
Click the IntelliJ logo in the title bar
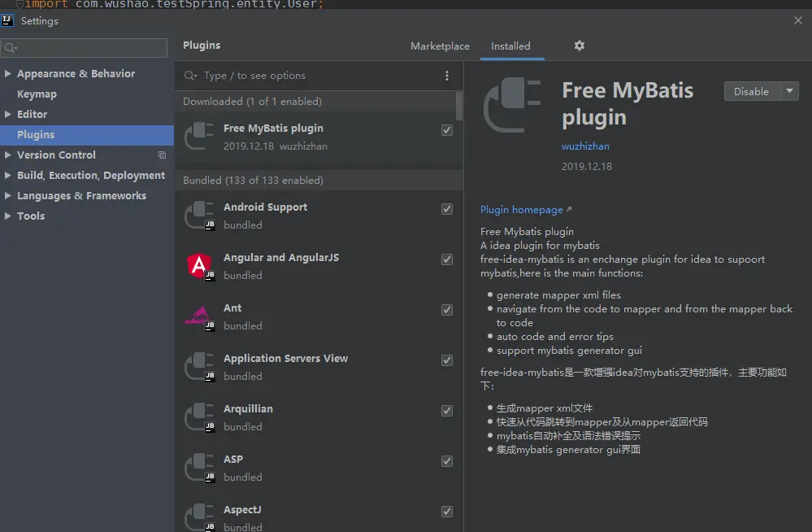pyautogui.click(x=7, y=20)
